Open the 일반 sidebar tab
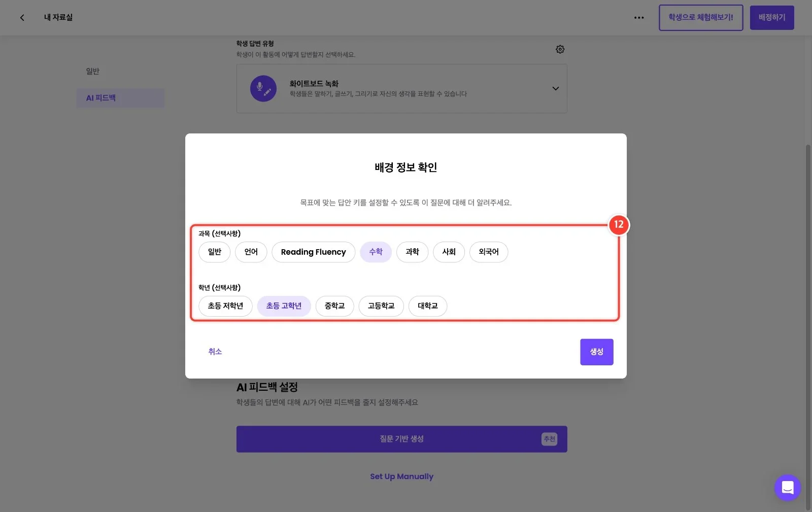Screen dimensions: 812x512 coord(93,72)
